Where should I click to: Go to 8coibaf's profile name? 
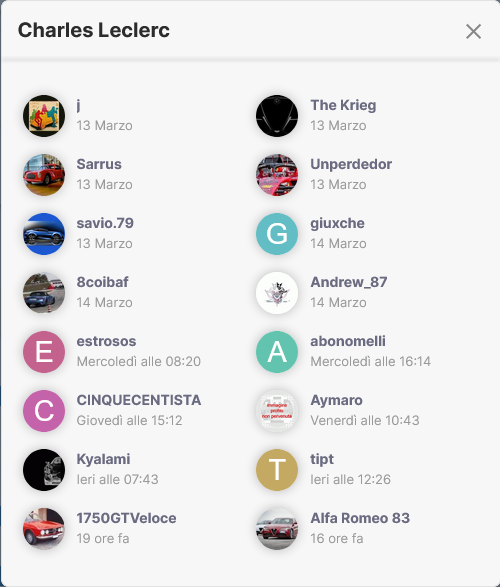pos(103,282)
